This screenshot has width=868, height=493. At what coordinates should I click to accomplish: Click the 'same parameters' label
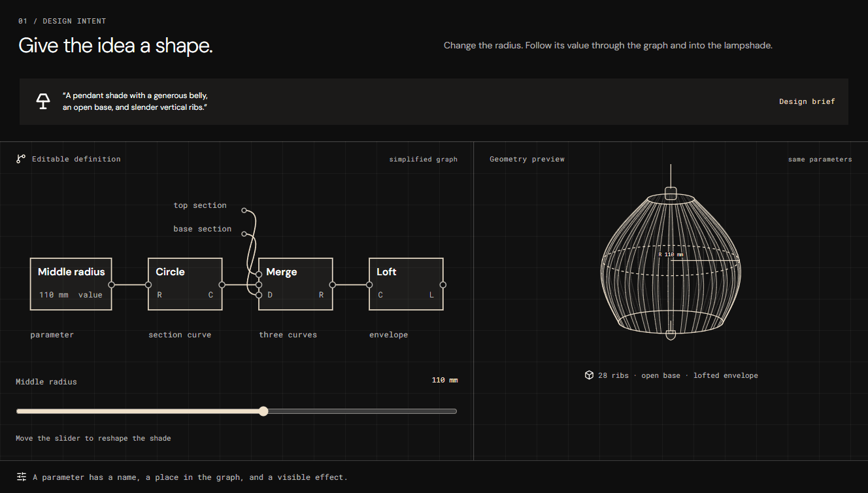tap(820, 159)
